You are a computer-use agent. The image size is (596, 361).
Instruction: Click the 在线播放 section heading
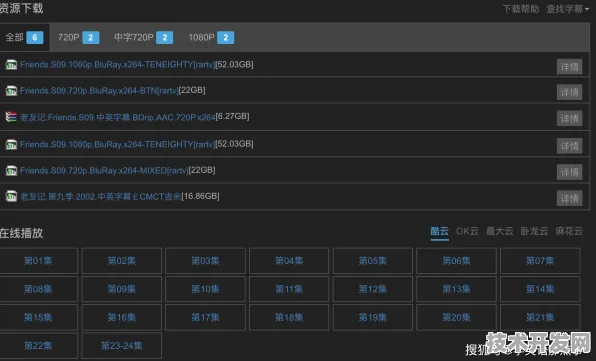click(22, 233)
